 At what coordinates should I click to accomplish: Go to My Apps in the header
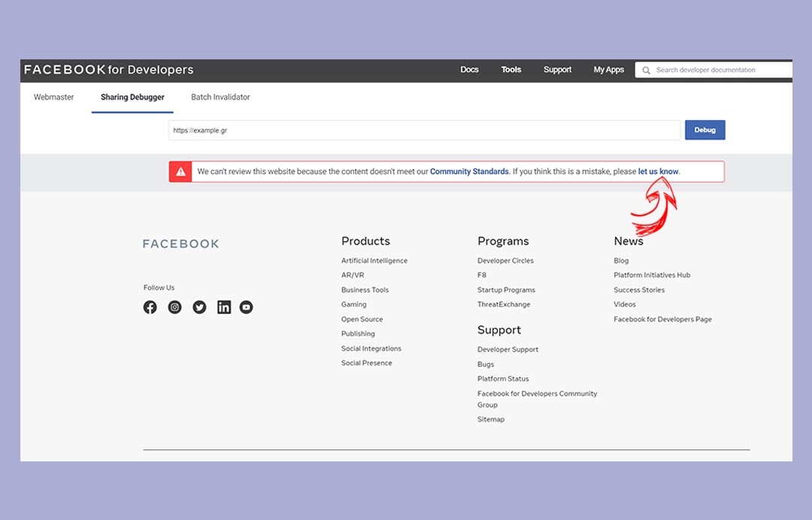click(608, 70)
